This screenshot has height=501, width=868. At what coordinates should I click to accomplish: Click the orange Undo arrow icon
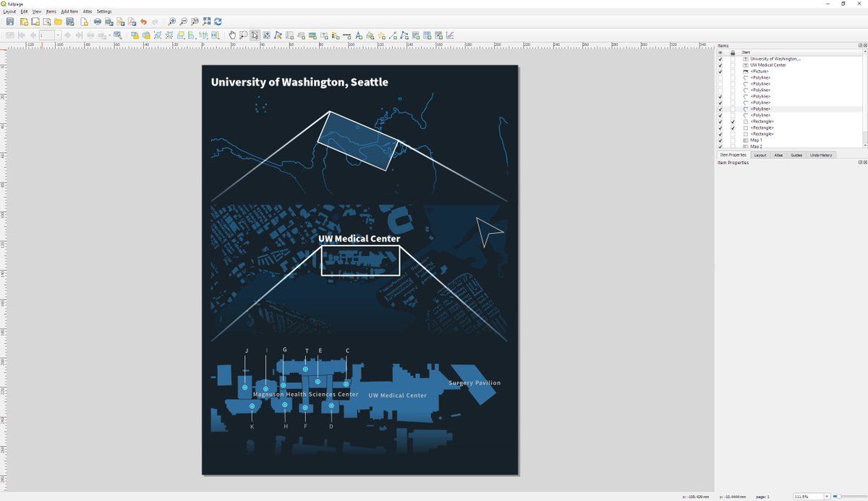[143, 22]
